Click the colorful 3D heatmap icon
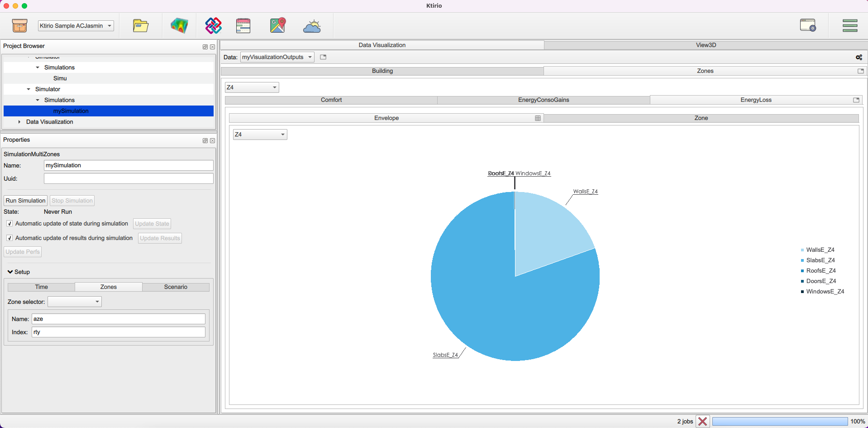868x428 pixels. point(179,26)
